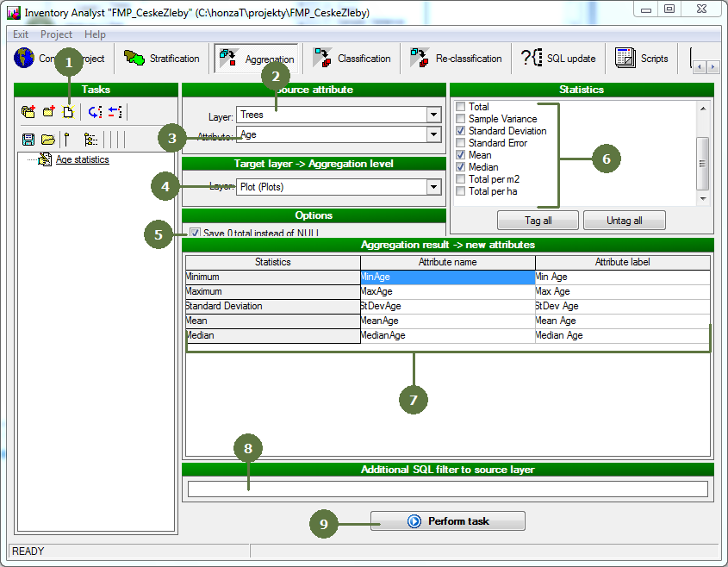
Task: Expand the source Layer dropdown showing Trees
Action: pyautogui.click(x=433, y=115)
